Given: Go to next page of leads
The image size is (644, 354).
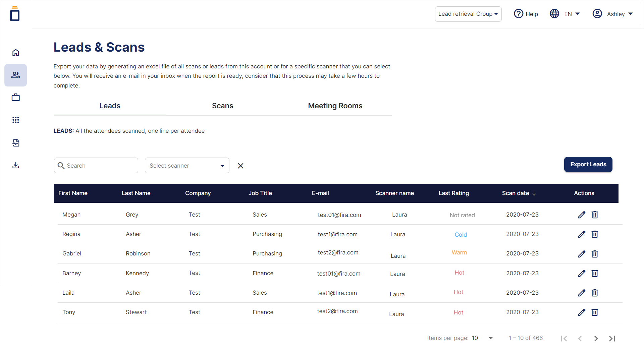Looking at the screenshot, I should pos(596,339).
